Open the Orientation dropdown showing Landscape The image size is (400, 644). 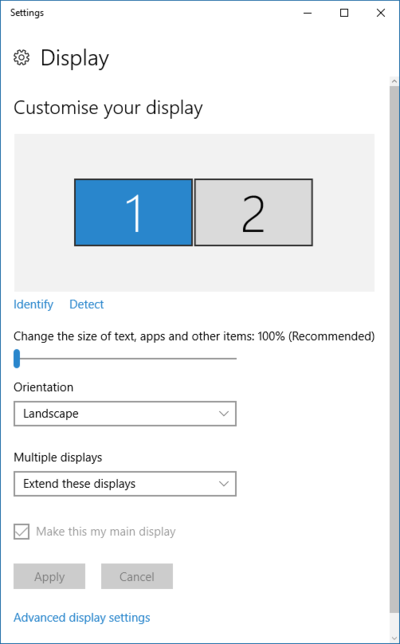pyautogui.click(x=125, y=414)
